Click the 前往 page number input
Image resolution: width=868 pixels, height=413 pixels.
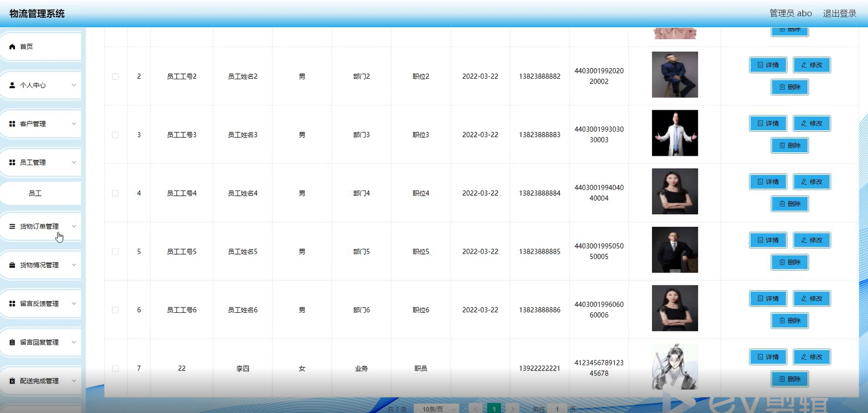tap(557, 409)
